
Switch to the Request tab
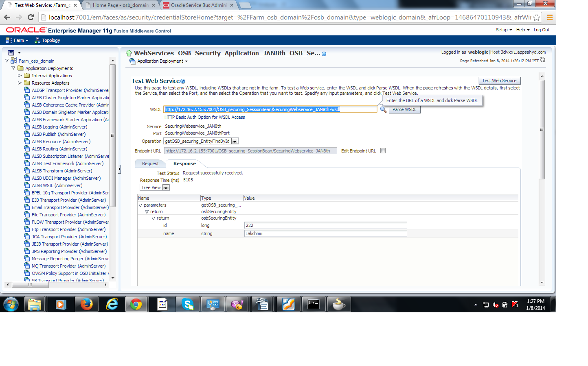point(150,163)
